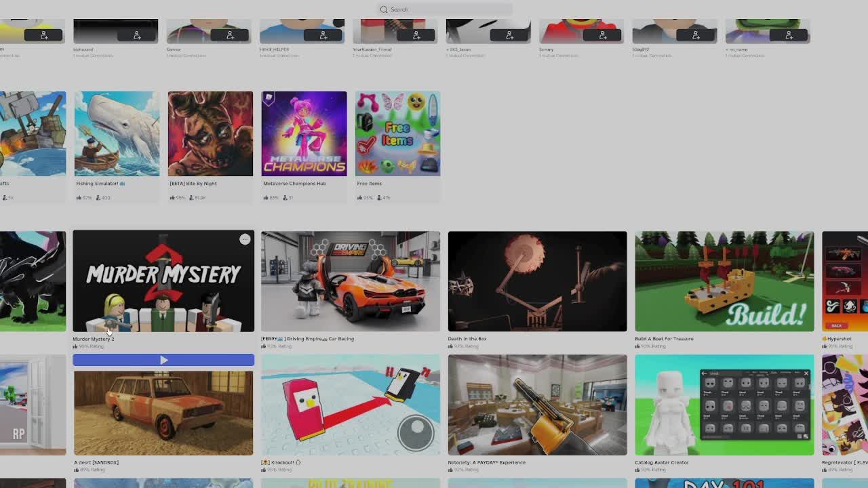
Task: Click the rating under Metaverse Champions Hub
Action: click(x=272, y=198)
